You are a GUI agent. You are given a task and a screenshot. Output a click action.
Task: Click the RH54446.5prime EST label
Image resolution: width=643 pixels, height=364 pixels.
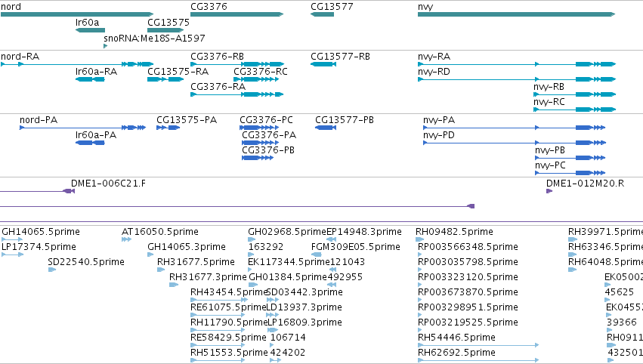coord(456,338)
